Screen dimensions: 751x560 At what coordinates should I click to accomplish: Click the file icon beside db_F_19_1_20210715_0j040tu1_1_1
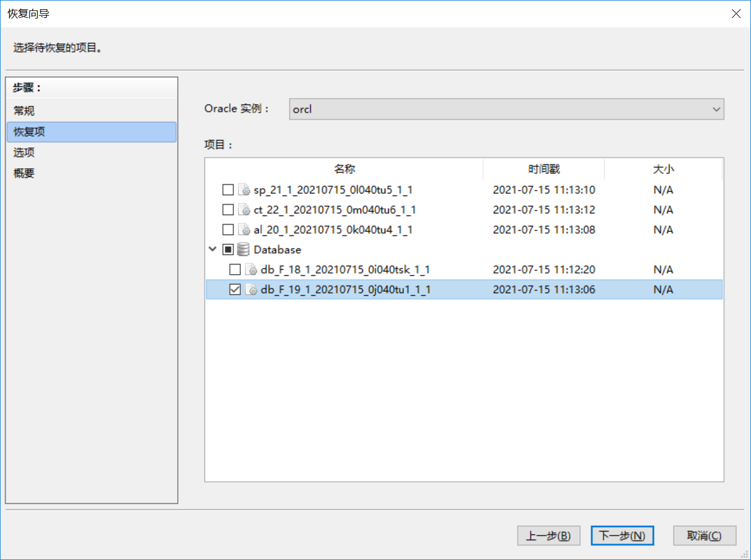[251, 290]
